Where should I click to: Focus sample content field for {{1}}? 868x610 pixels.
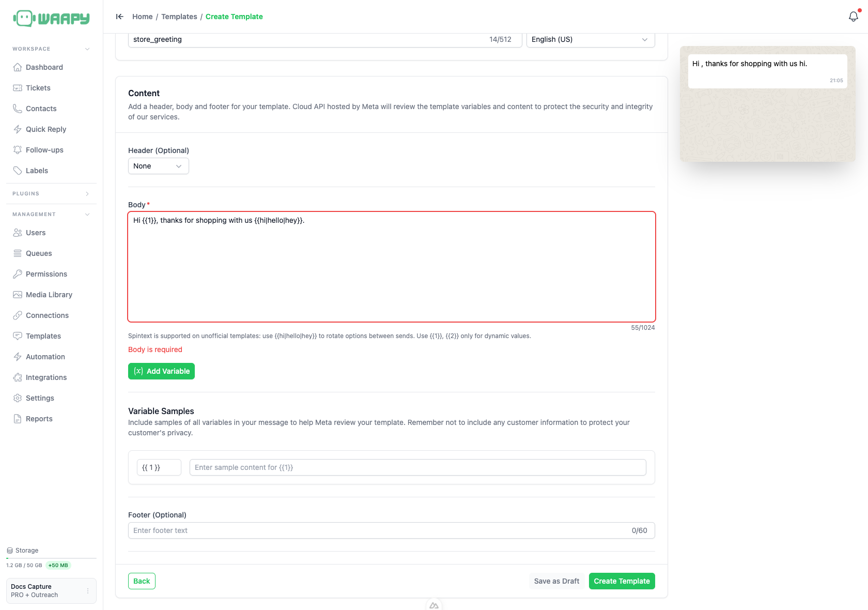pyautogui.click(x=417, y=467)
